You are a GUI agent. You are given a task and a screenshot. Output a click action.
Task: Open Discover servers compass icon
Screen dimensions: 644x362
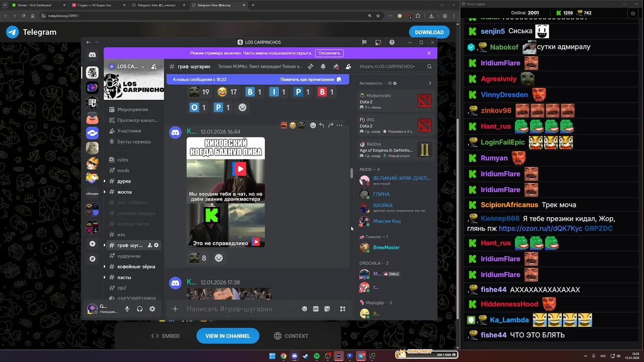pos(92,259)
